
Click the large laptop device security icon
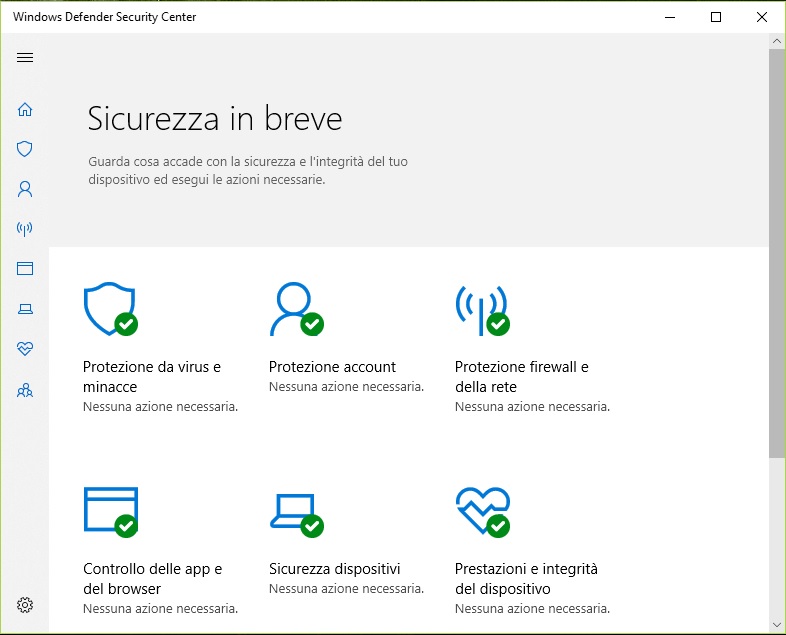click(x=297, y=515)
